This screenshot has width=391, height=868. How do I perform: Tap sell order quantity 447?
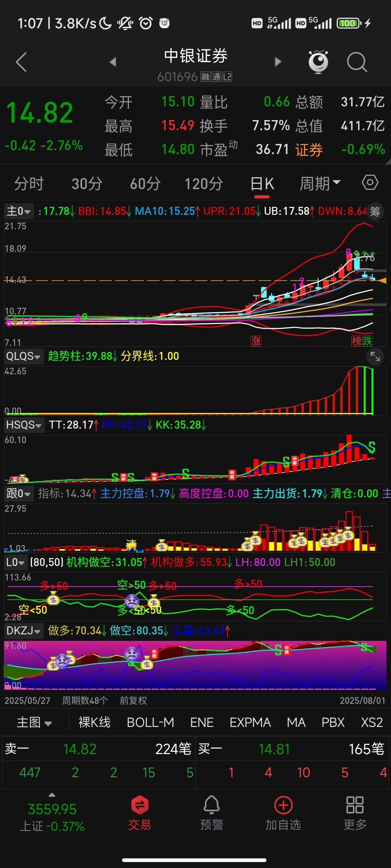coord(30,773)
